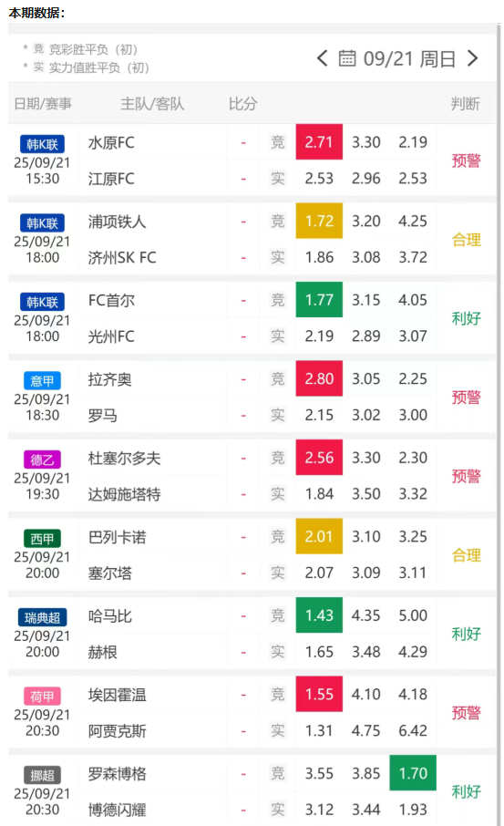Click the 韩K联 badge for 水原FC match

pyautogui.click(x=42, y=144)
